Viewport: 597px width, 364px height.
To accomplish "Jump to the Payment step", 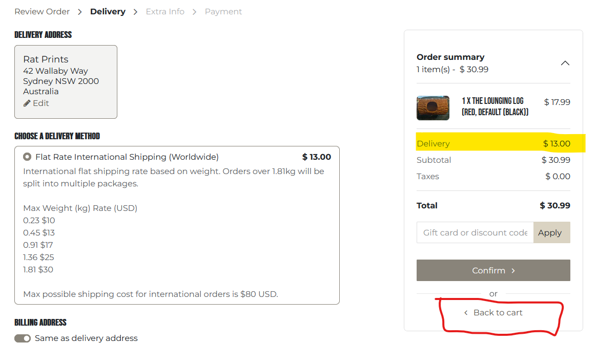I will coord(223,11).
